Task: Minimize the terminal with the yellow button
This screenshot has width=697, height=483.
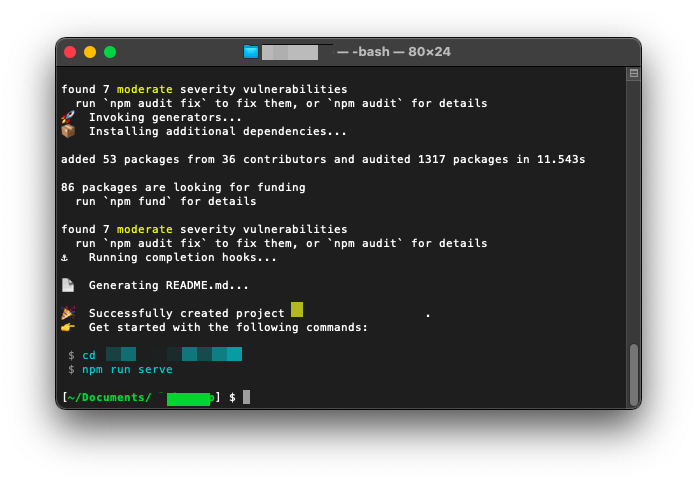Action: (x=90, y=52)
